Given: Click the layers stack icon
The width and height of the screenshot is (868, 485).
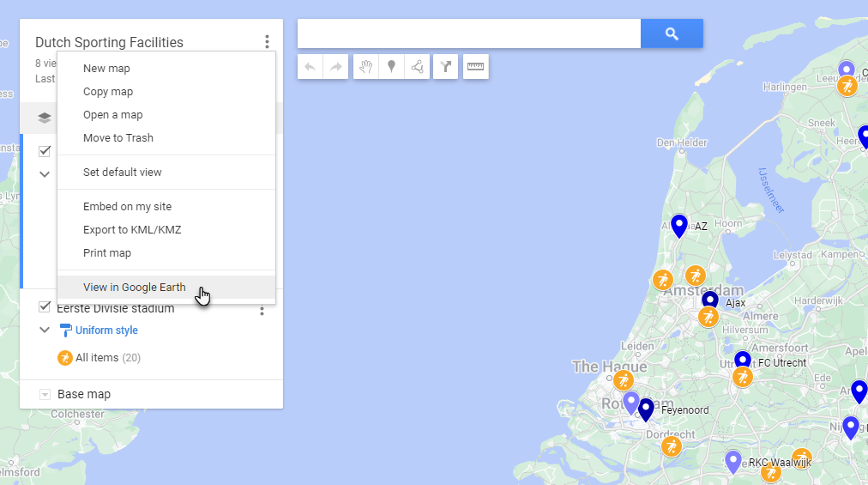Looking at the screenshot, I should coord(45,118).
